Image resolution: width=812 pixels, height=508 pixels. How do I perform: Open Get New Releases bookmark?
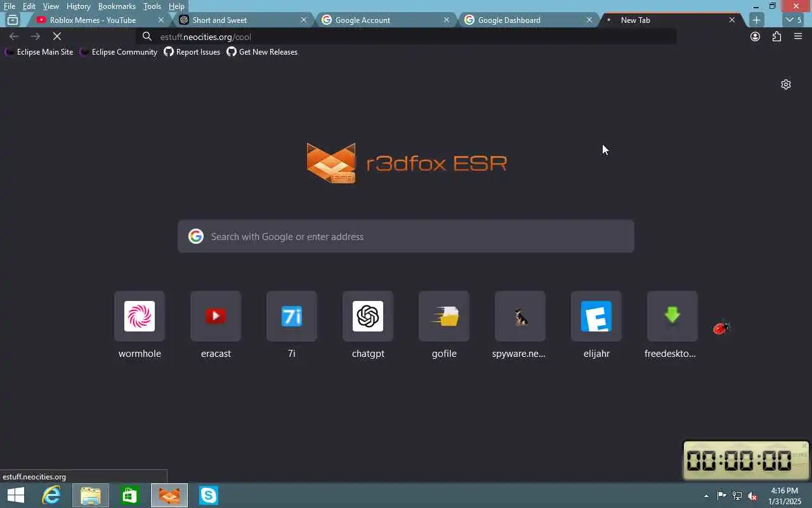(x=262, y=52)
